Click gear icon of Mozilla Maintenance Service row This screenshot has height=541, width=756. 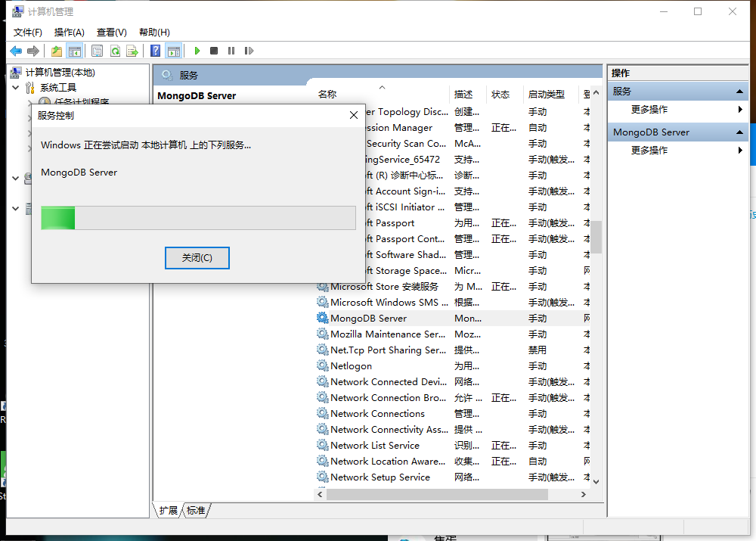pyautogui.click(x=322, y=334)
